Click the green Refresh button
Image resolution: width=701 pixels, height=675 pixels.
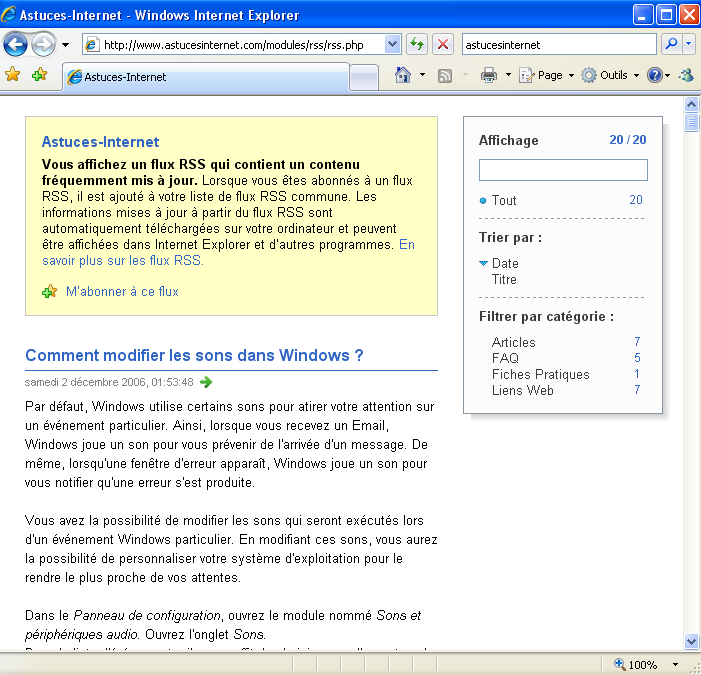(x=417, y=45)
